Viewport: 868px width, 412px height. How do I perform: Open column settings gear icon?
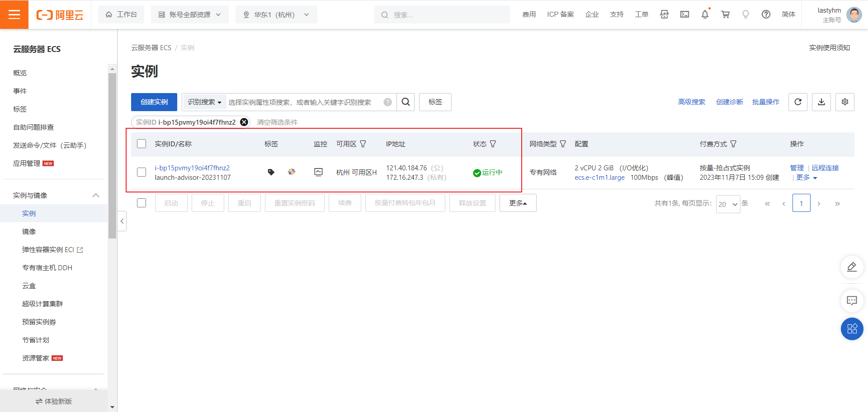844,102
